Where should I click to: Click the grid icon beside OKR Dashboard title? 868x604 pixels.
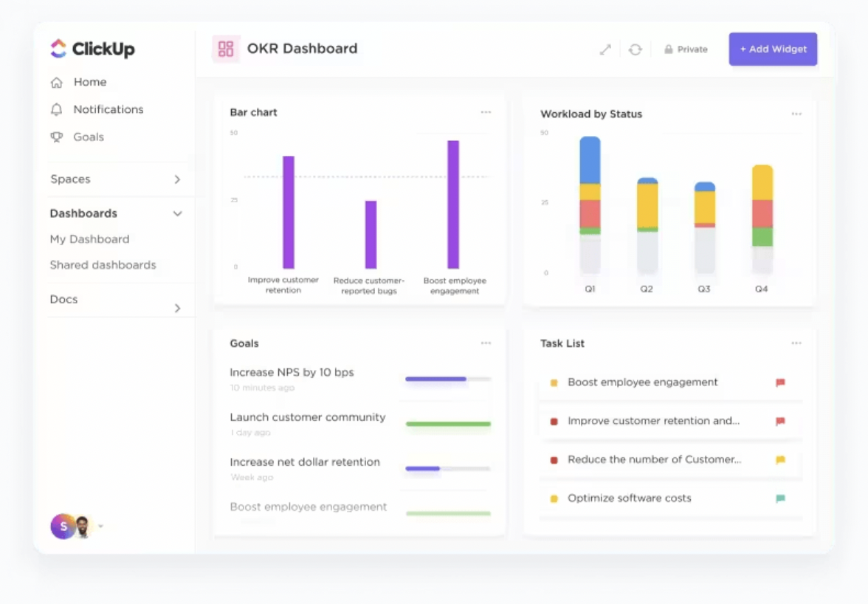click(225, 47)
